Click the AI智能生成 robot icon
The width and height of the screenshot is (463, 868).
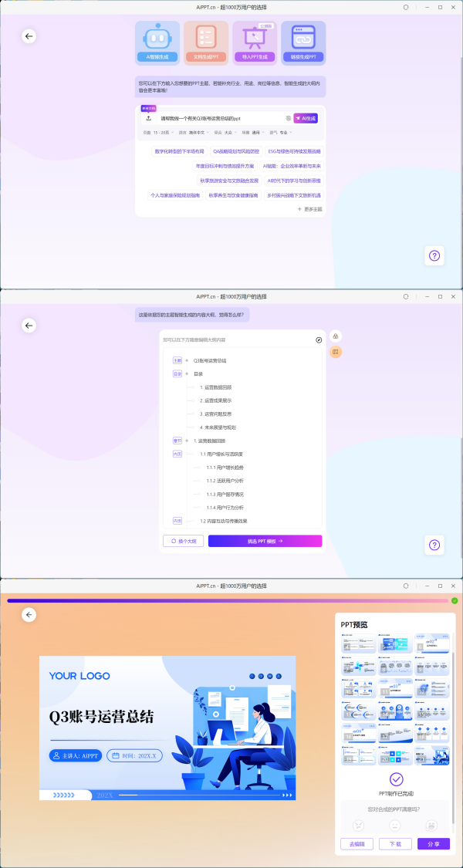pos(157,37)
